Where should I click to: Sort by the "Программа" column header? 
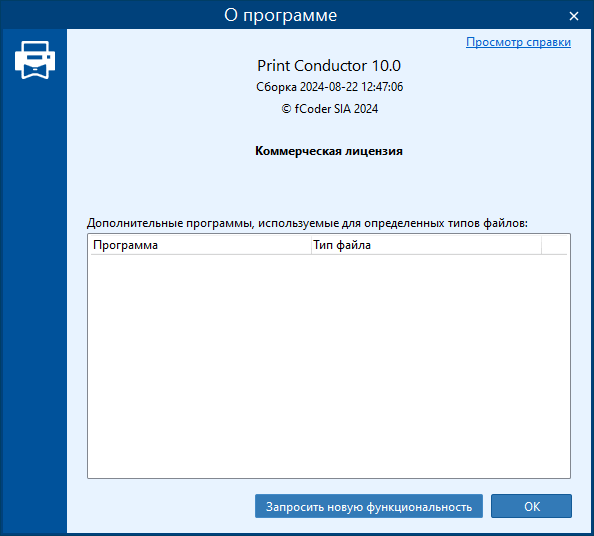click(201, 245)
